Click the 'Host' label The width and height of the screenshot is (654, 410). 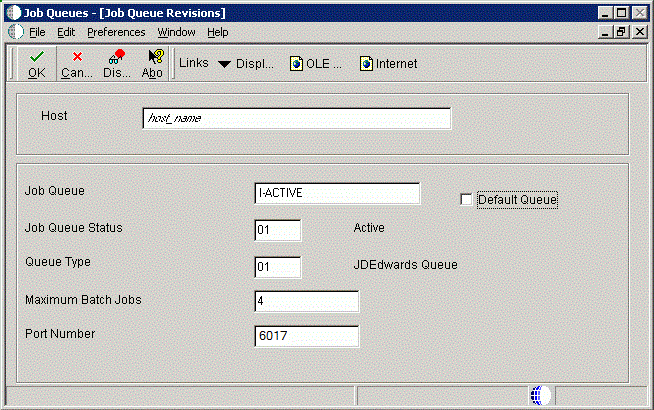tap(54, 116)
